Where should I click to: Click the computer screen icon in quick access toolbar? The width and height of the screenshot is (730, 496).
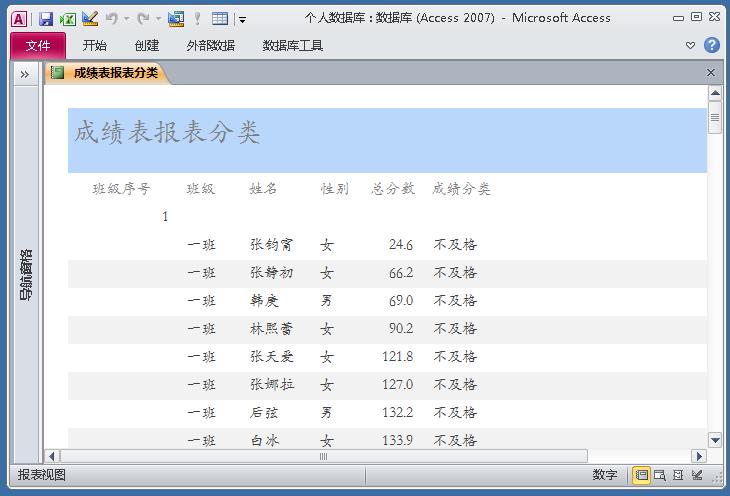pos(176,18)
